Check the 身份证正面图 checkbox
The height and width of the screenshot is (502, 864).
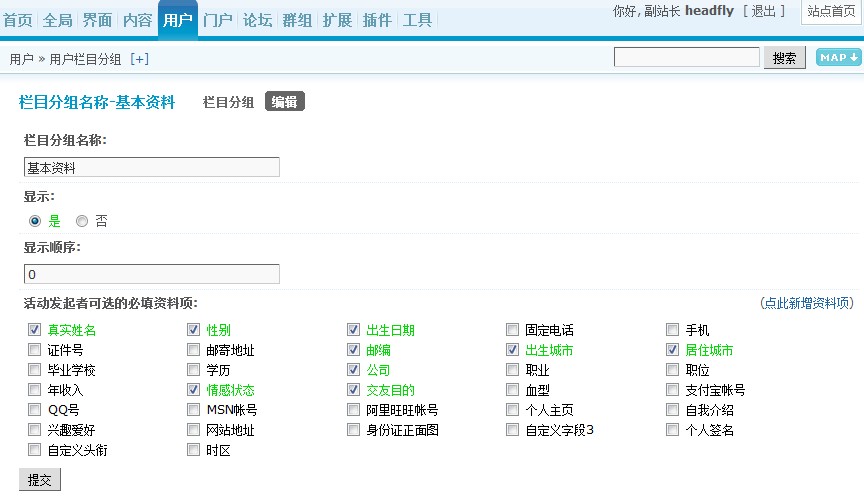(353, 429)
